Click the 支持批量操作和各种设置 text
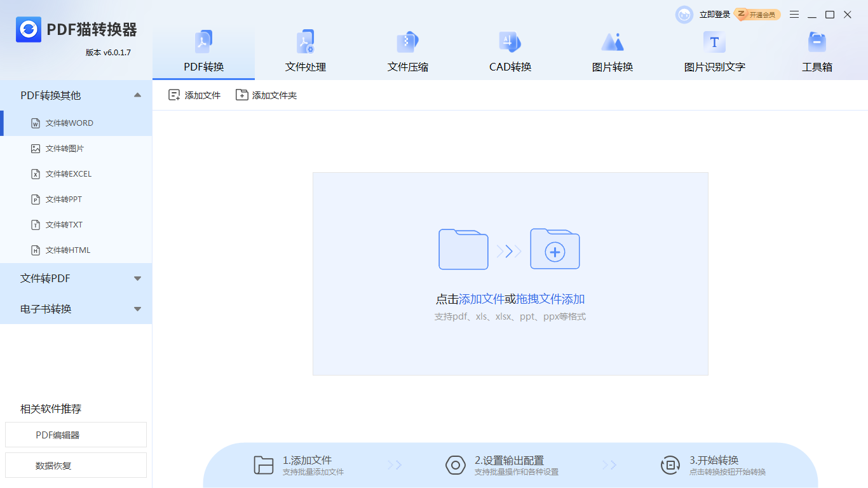Screen dimensions: 868x488 point(517,472)
